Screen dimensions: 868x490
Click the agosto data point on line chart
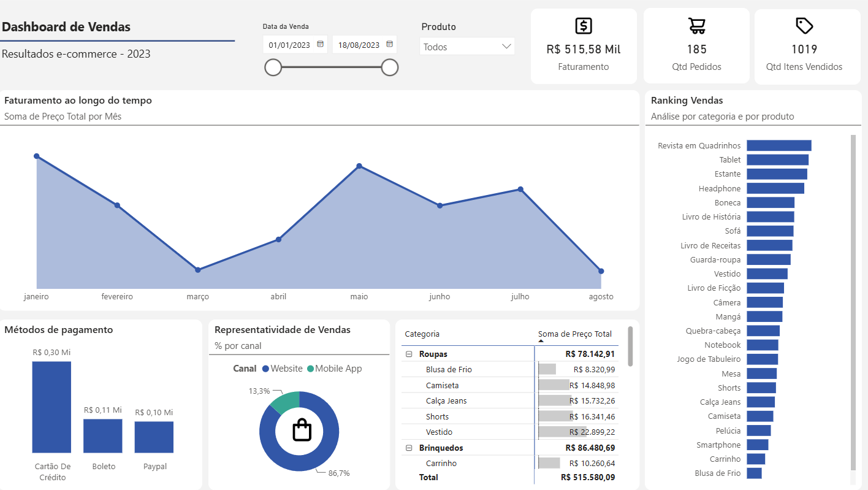tap(601, 271)
